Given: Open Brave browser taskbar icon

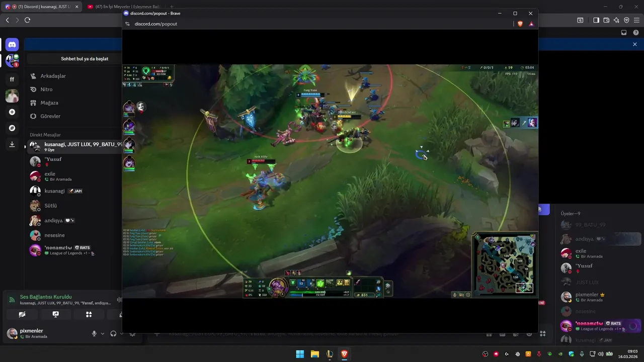Looking at the screenshot, I should coord(344,354).
